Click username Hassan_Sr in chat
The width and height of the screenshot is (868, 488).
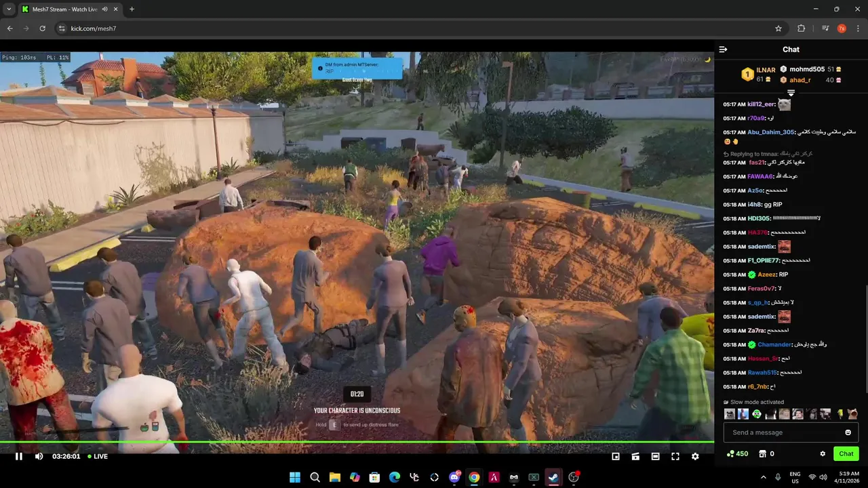coord(764,359)
